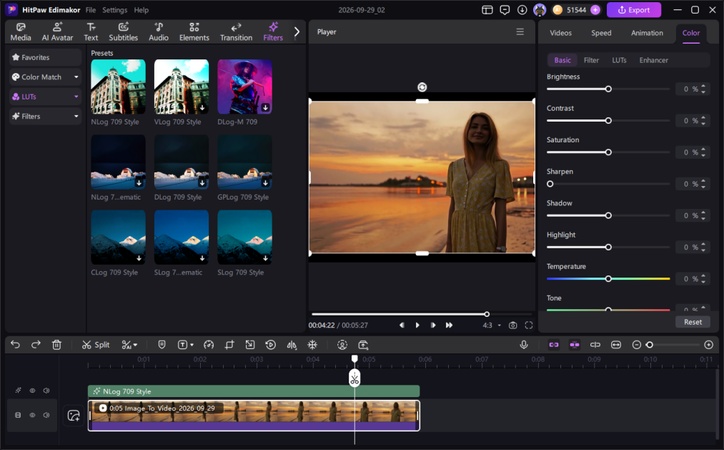Open the Settings menu

[115, 10]
